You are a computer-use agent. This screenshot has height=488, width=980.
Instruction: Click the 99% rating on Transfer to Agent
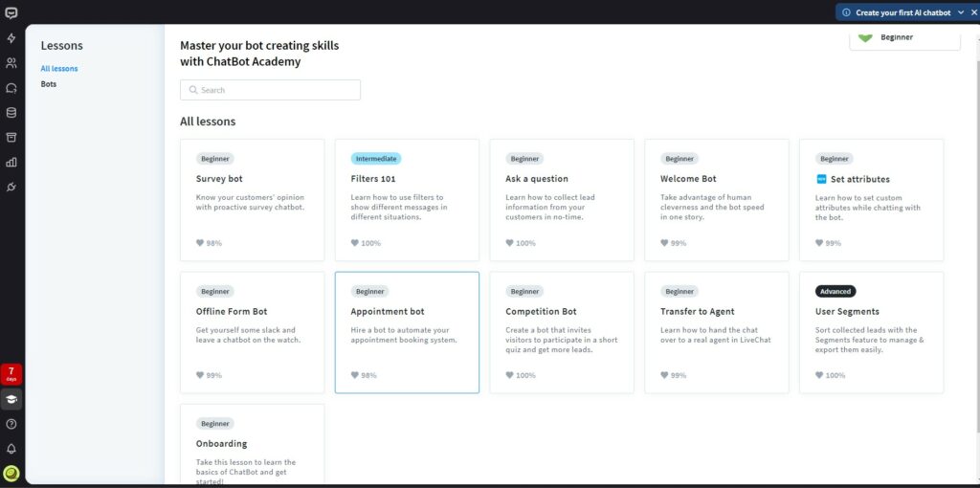click(x=679, y=375)
